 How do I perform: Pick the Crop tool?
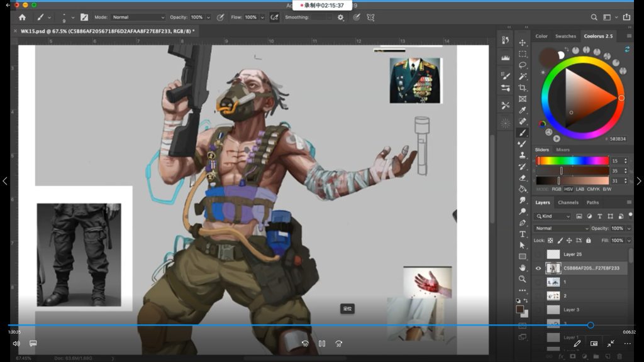523,88
